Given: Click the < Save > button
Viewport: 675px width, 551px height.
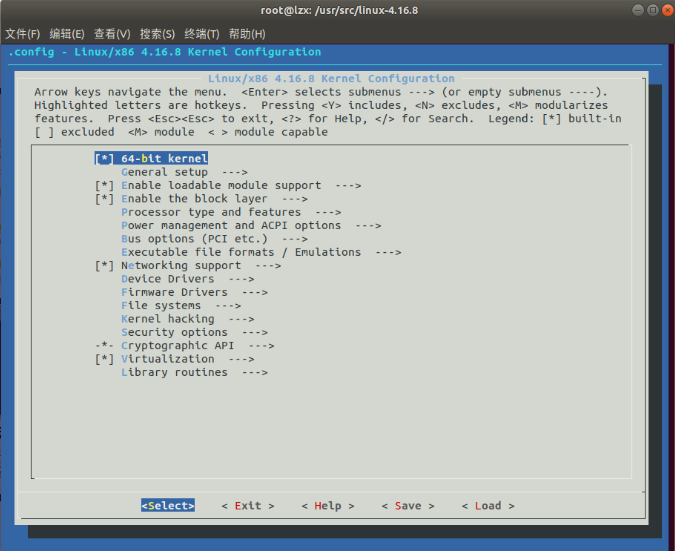Looking at the screenshot, I should tap(408, 505).
